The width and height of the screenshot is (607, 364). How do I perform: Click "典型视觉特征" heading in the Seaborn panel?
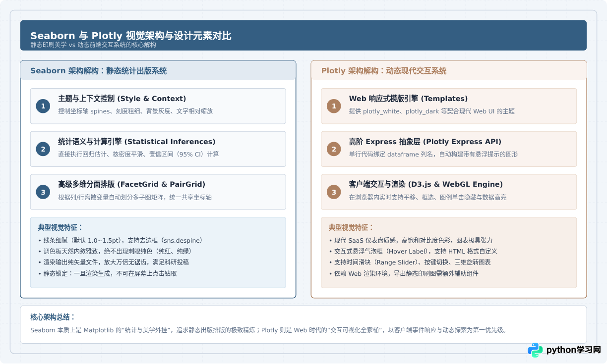[x=61, y=227]
